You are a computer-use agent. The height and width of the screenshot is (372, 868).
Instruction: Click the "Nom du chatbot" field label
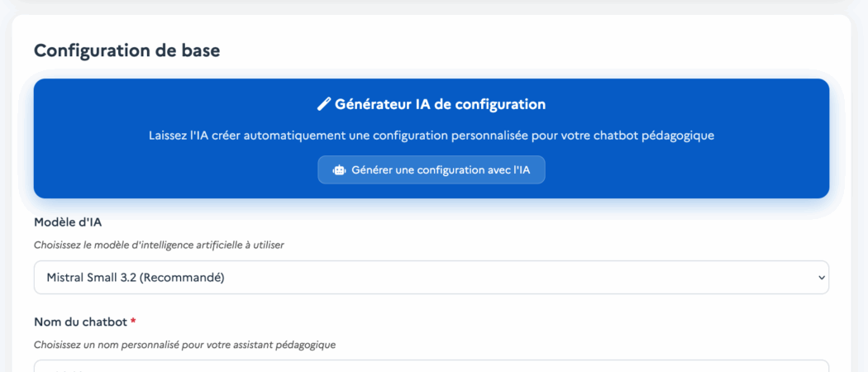pyautogui.click(x=79, y=322)
